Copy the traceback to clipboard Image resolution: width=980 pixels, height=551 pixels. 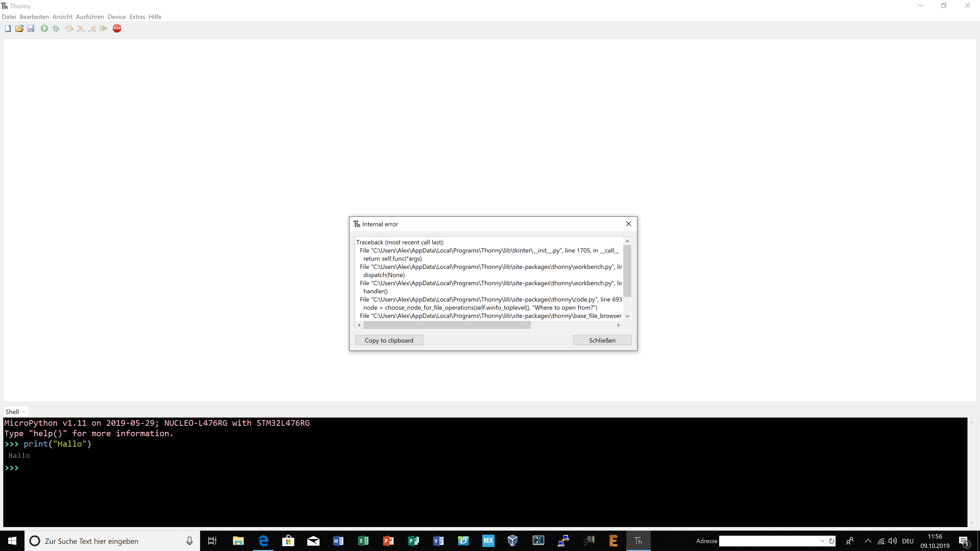click(x=389, y=340)
